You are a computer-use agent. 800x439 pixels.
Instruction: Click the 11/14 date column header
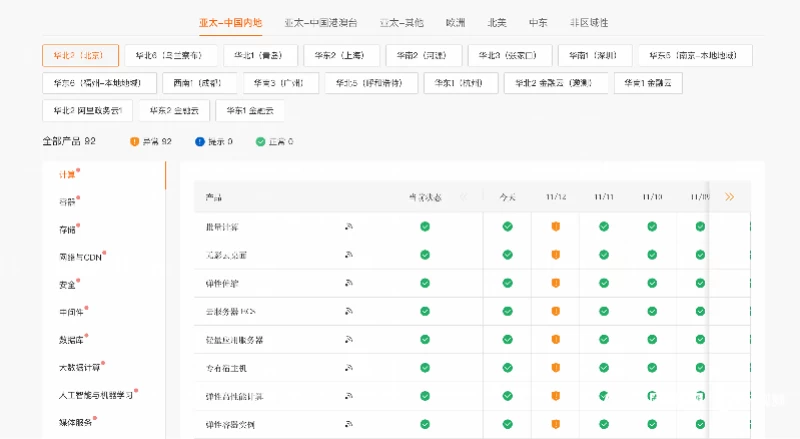click(x=556, y=197)
